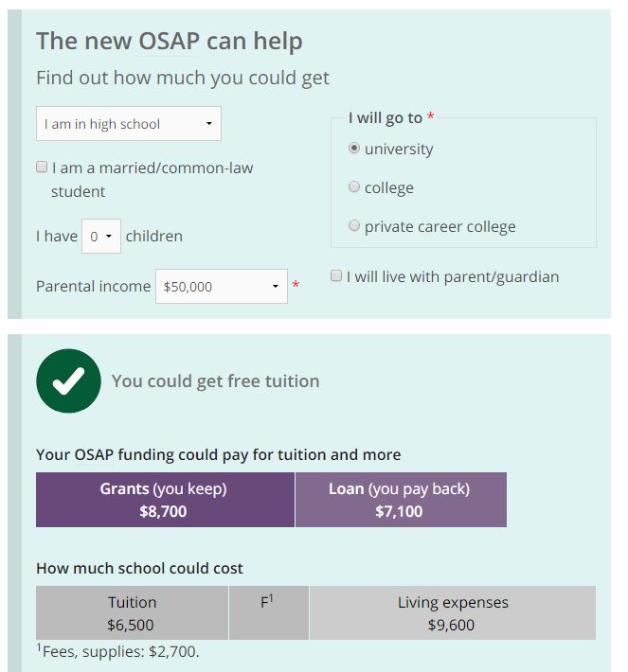This screenshot has height=672, width=628.
Task: Click the green free tuition checkmark icon
Action: click(68, 381)
